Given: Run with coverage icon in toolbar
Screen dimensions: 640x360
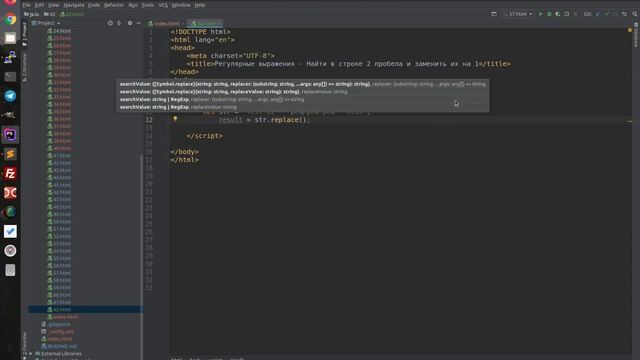Looking at the screenshot, I should [558, 14].
